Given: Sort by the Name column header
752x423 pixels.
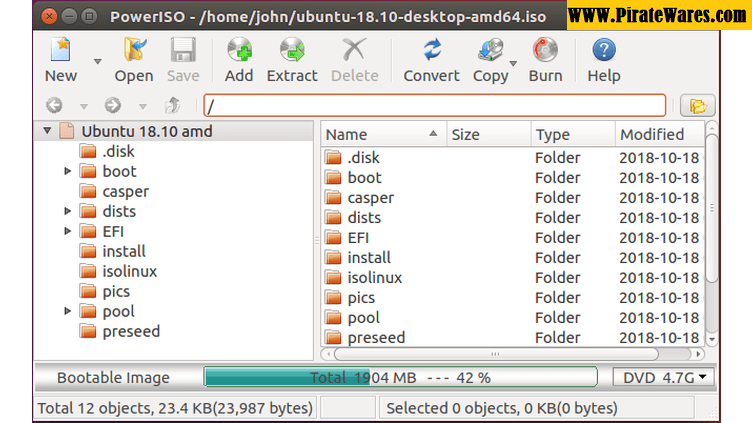Looking at the screenshot, I should click(384, 134).
